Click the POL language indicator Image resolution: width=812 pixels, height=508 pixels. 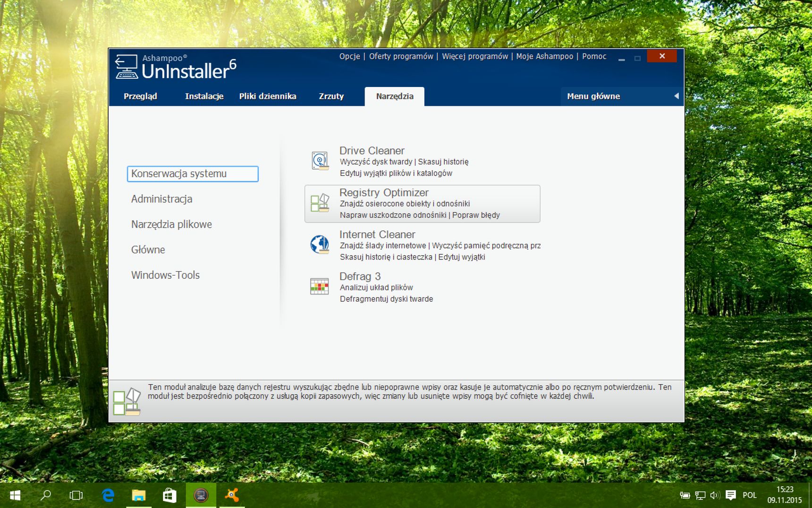tap(749, 495)
